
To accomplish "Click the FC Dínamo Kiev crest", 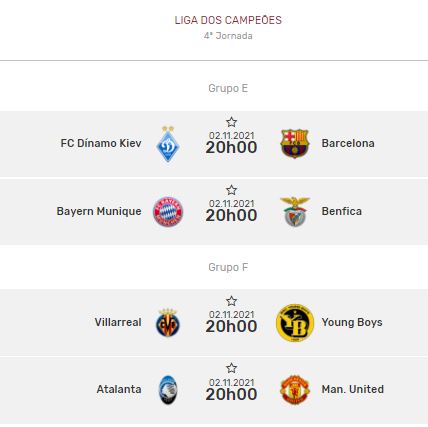I will coord(168,144).
